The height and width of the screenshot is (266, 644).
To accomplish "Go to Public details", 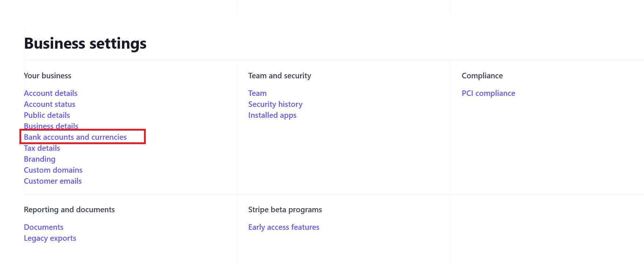I will [47, 115].
